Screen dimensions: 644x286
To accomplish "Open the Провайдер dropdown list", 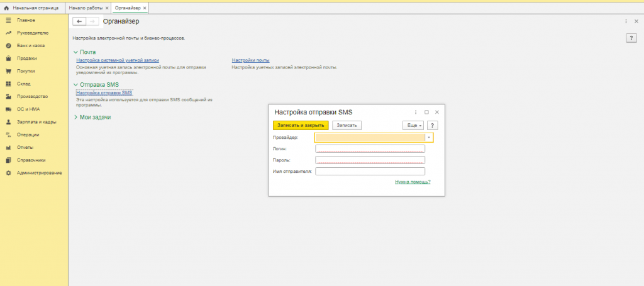I will 429,137.
